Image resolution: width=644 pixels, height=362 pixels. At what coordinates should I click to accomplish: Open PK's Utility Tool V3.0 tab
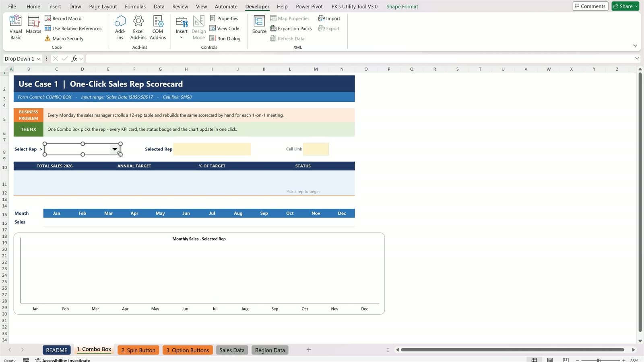pyautogui.click(x=355, y=6)
